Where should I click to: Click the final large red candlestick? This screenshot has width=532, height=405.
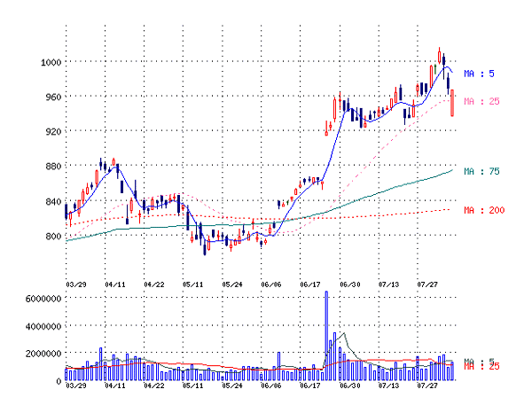click(452, 103)
